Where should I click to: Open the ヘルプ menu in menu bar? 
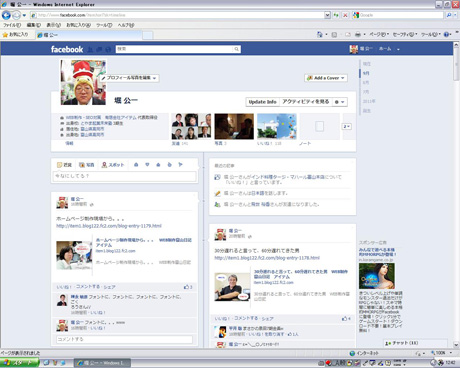coord(126,25)
